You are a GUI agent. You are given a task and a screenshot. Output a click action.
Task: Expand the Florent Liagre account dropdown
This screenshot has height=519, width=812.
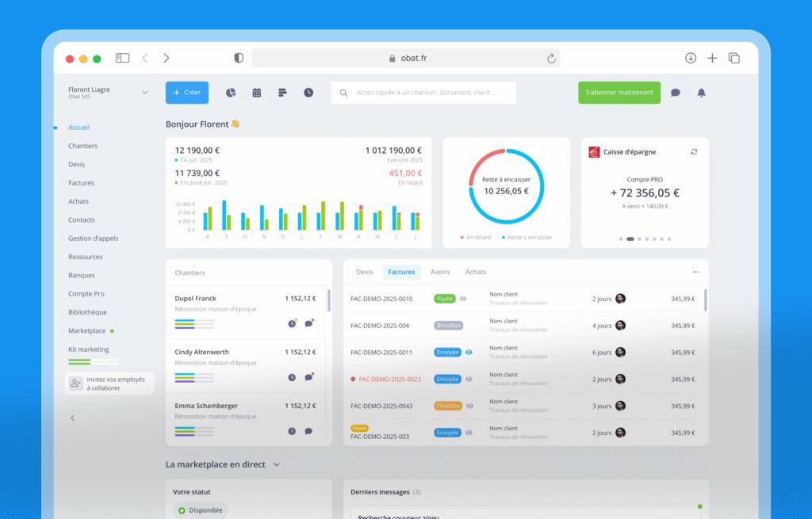point(145,92)
